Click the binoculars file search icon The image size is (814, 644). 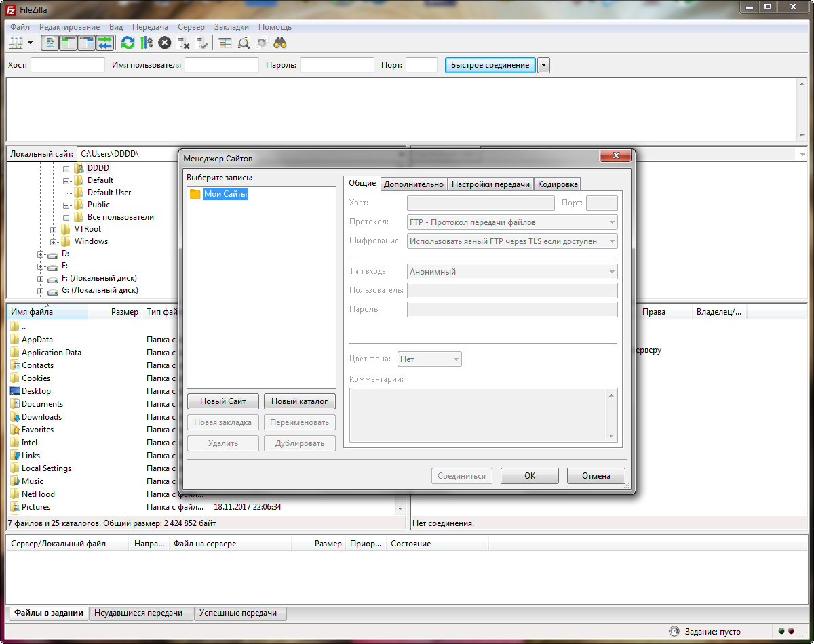tap(280, 43)
